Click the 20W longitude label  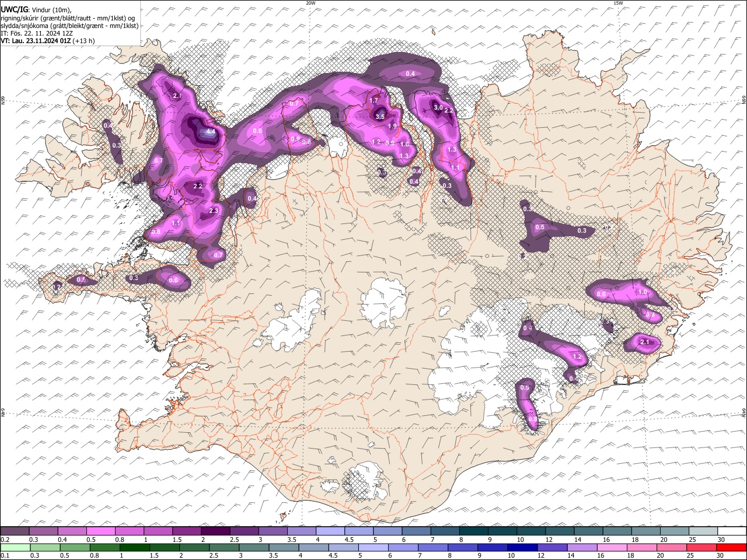(310, 3)
